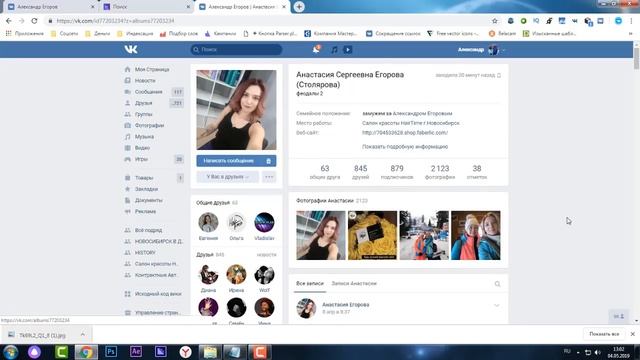Go to Моя Страница in sidebar
Image resolution: width=640 pixels, height=360 pixels.
[x=152, y=69]
